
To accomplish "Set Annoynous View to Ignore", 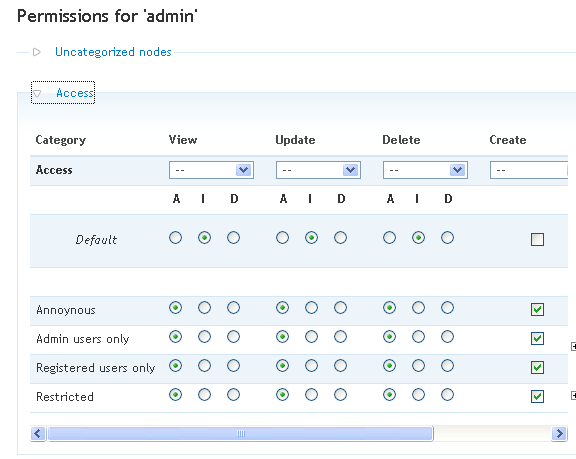I will click(205, 307).
